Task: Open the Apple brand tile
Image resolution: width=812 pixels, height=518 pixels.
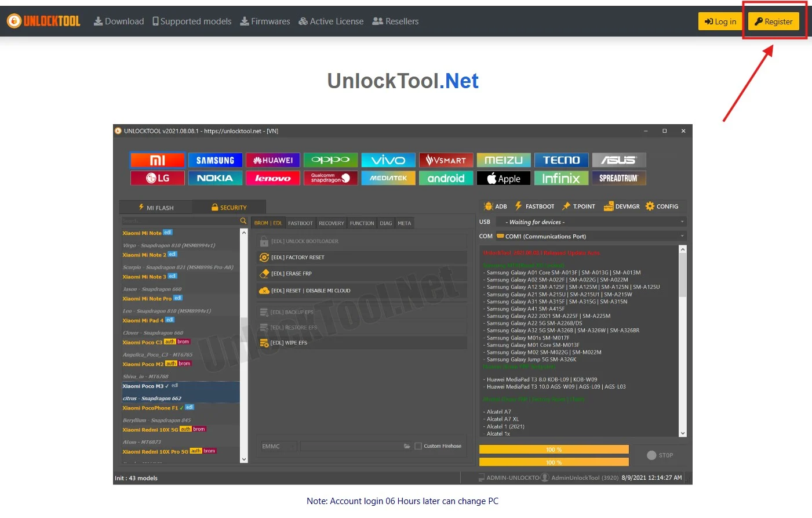Action: point(504,178)
